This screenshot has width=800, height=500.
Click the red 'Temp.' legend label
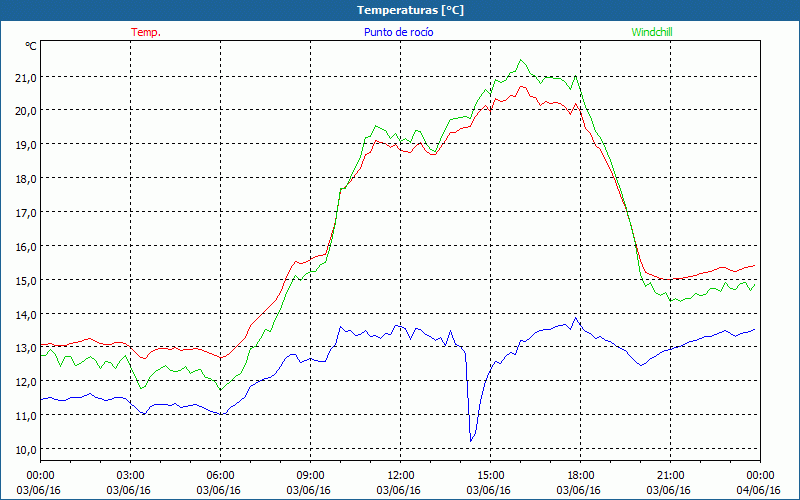click(x=146, y=32)
